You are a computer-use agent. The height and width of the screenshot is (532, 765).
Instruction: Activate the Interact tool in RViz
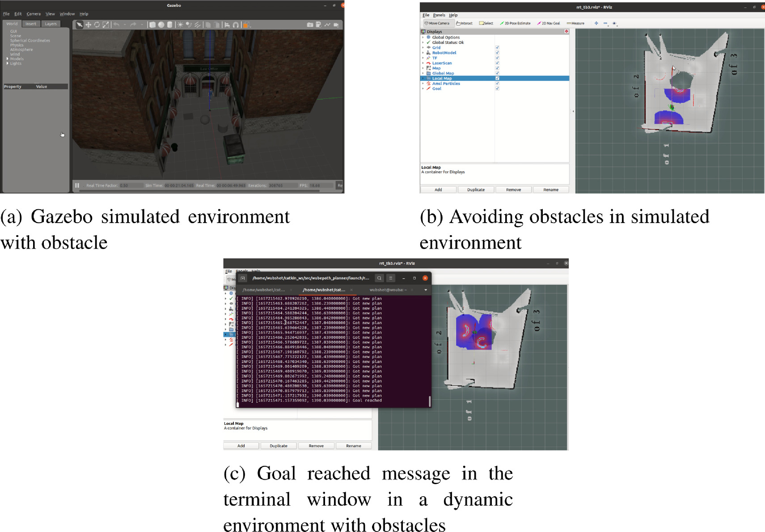pyautogui.click(x=465, y=23)
